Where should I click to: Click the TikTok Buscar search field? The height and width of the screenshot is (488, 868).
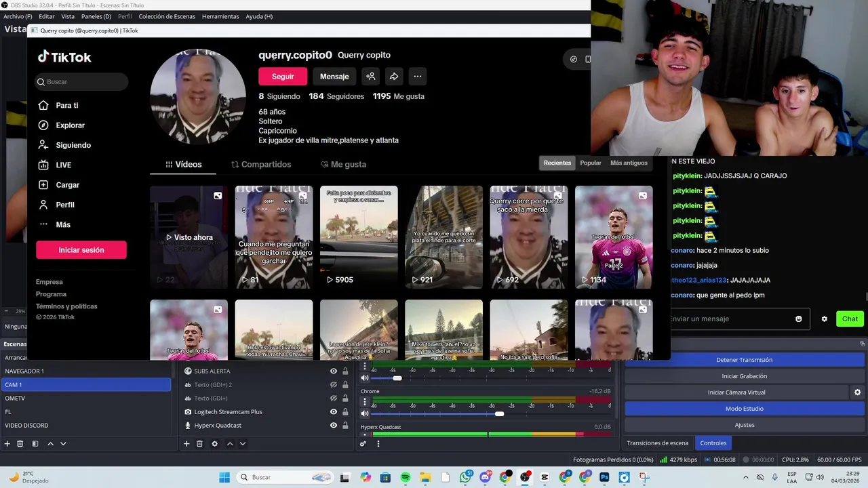tap(82, 82)
